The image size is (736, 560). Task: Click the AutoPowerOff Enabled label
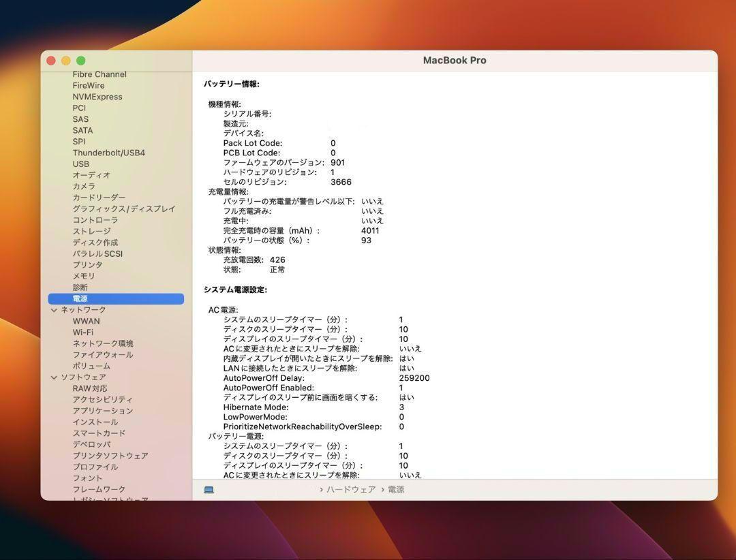click(x=269, y=388)
